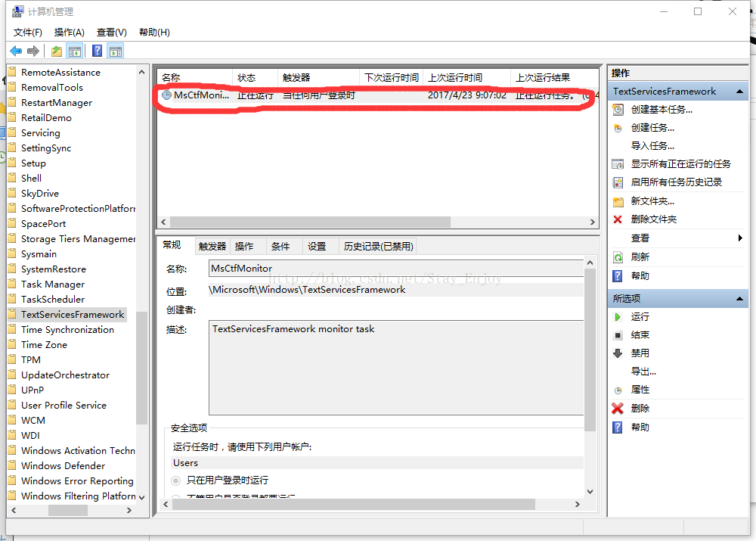Sort by the 名称 column header

coord(195,77)
